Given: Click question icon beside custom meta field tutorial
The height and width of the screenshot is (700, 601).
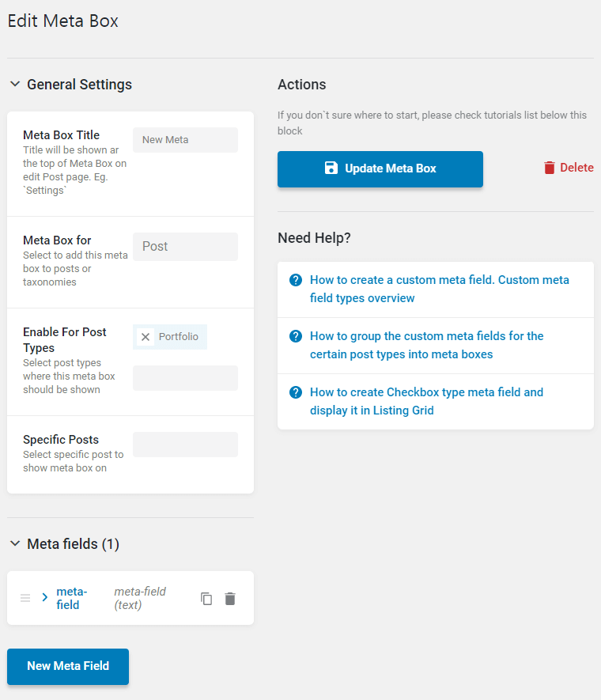Looking at the screenshot, I should tap(296, 280).
